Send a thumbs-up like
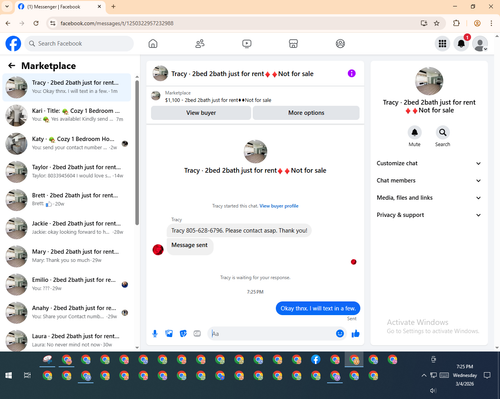The width and height of the screenshot is (500, 399). [355, 334]
